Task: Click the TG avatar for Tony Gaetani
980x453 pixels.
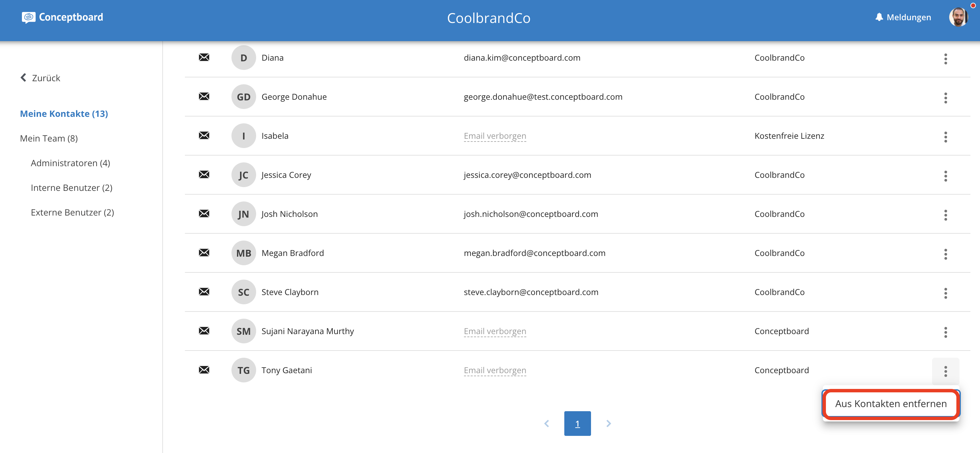Action: click(243, 370)
